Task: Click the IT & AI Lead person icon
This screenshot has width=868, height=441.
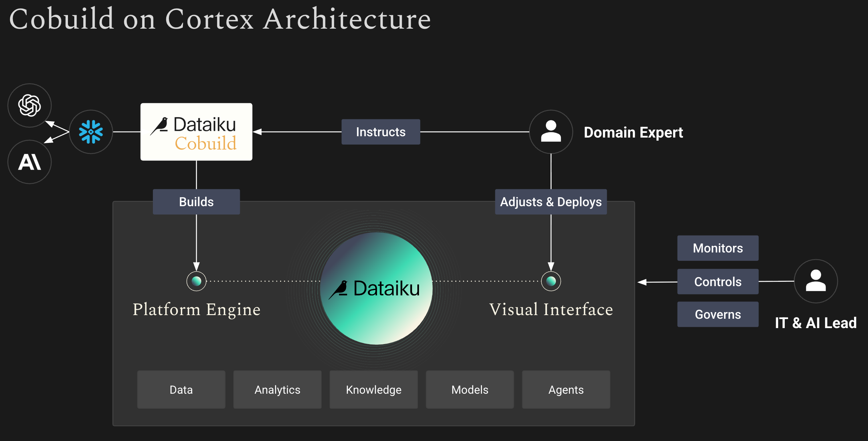Action: 816,281
